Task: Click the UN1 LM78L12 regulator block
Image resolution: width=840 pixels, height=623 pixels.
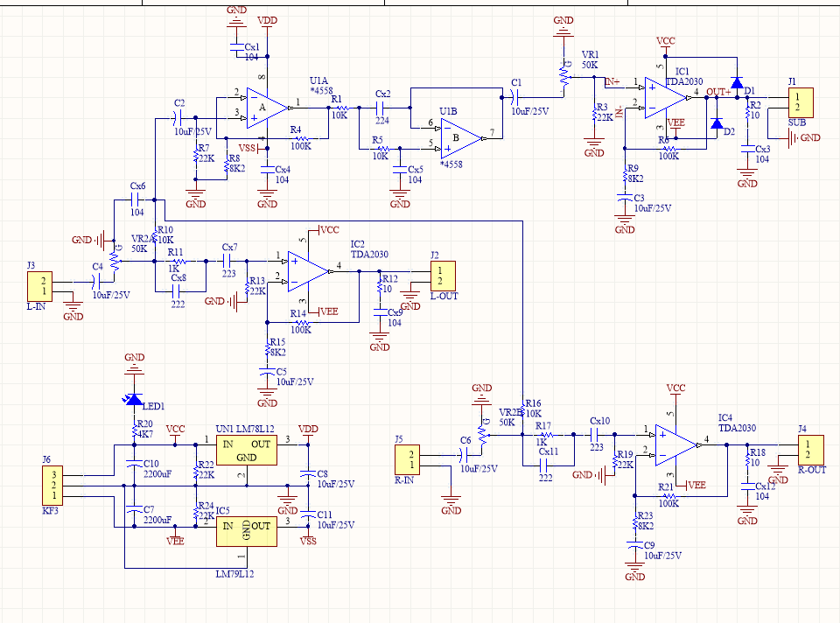Action: [x=247, y=450]
